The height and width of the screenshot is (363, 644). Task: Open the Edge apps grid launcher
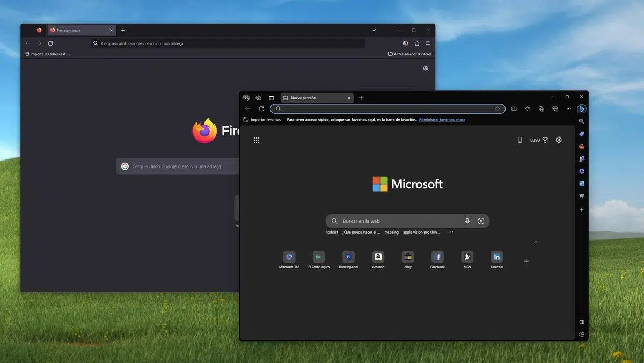tap(257, 140)
